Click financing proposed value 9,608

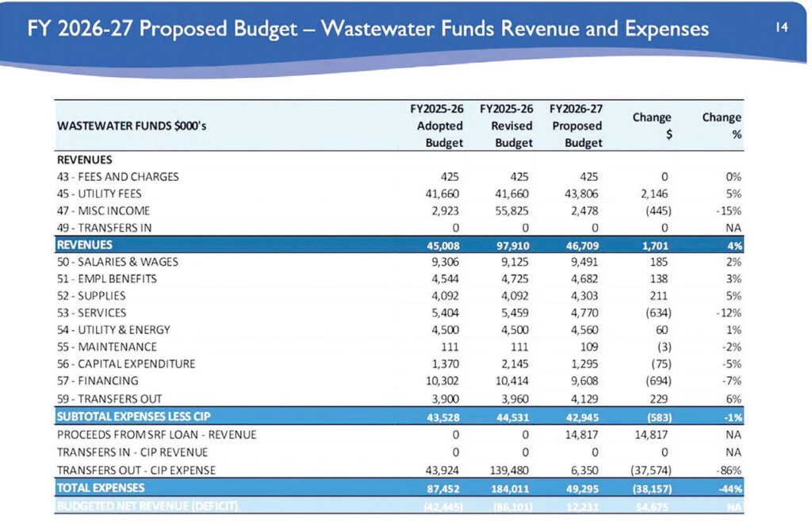584,381
